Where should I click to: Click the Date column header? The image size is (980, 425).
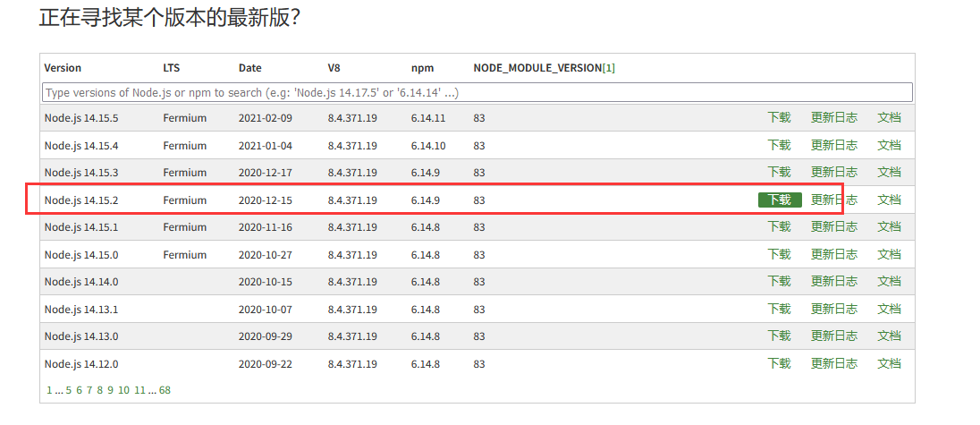click(x=250, y=68)
